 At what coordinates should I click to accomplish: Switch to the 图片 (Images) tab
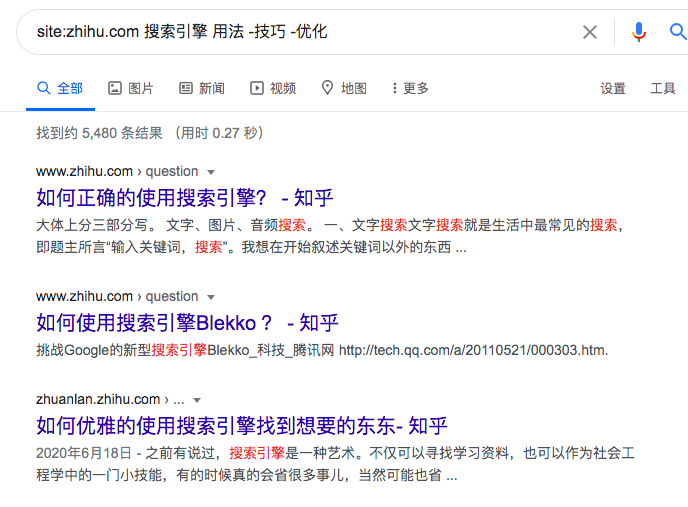tap(131, 88)
